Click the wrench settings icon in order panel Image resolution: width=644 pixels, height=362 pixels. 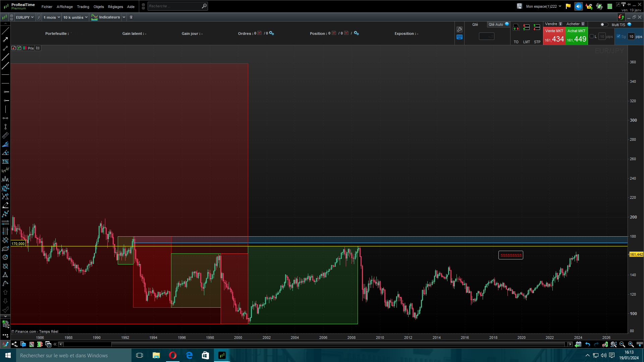point(460,29)
